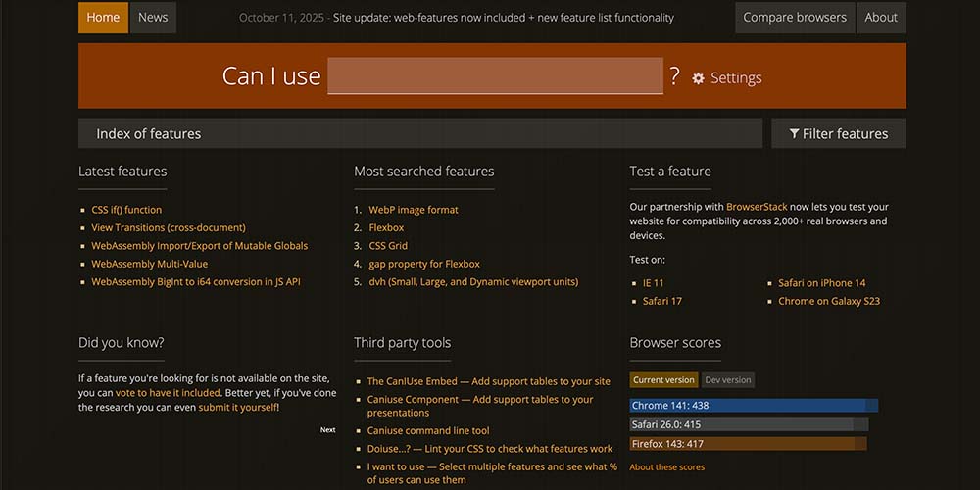The height and width of the screenshot is (490, 980).
Task: Click the settings gear icon
Action: [x=698, y=78]
